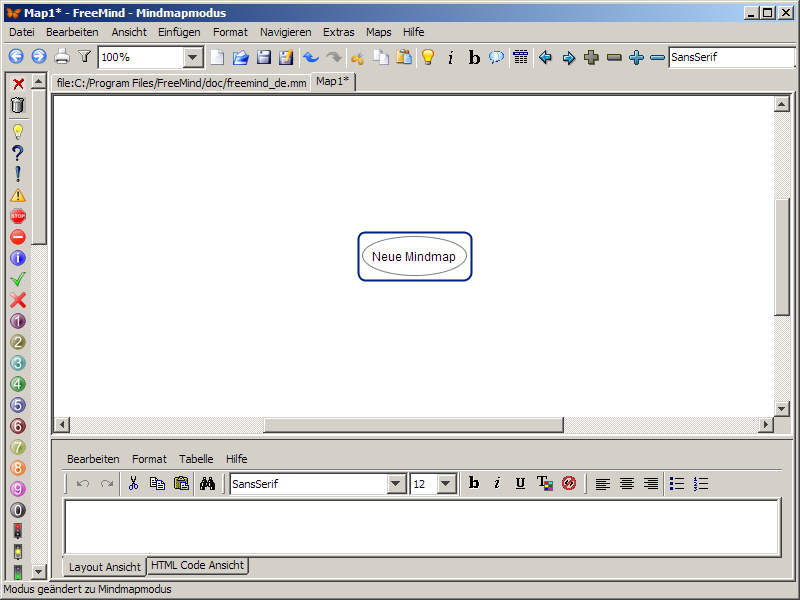This screenshot has width=800, height=600.
Task: Open the freemind_de.mm map tab
Action: (x=181, y=83)
